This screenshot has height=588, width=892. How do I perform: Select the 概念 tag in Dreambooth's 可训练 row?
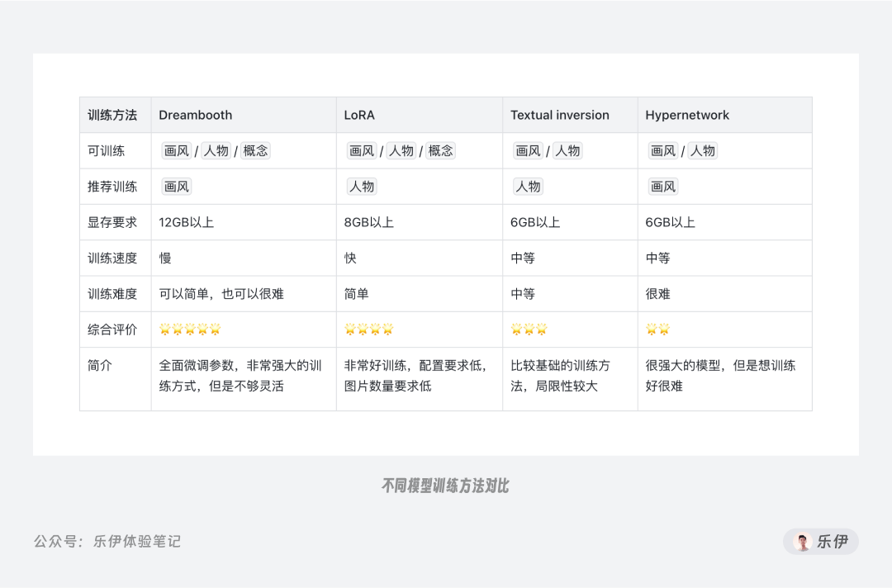255,150
